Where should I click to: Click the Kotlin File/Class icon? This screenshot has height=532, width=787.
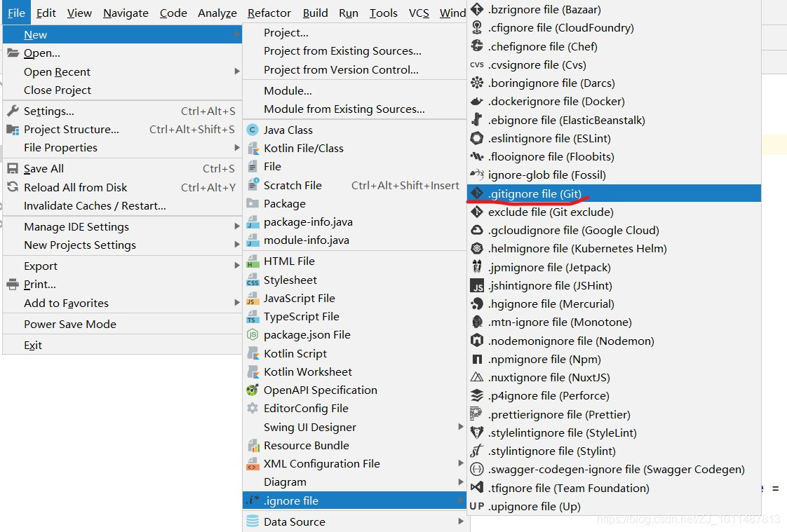253,149
